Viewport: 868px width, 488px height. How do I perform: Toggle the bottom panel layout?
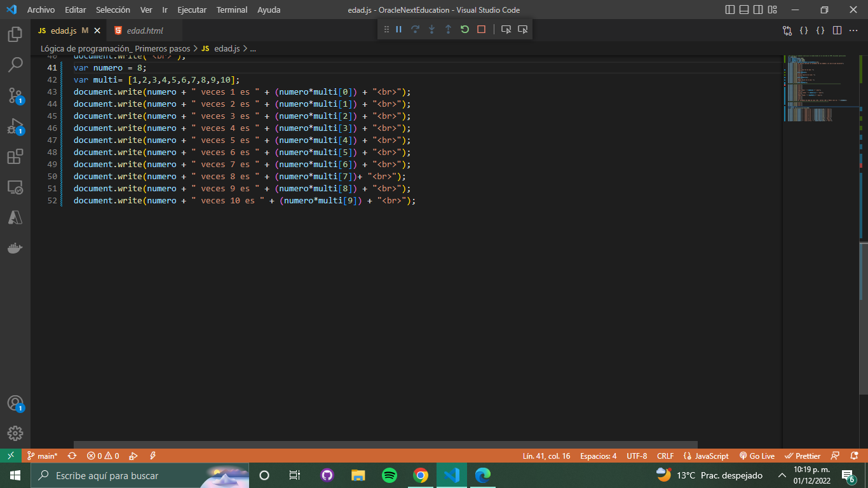pyautogui.click(x=743, y=10)
